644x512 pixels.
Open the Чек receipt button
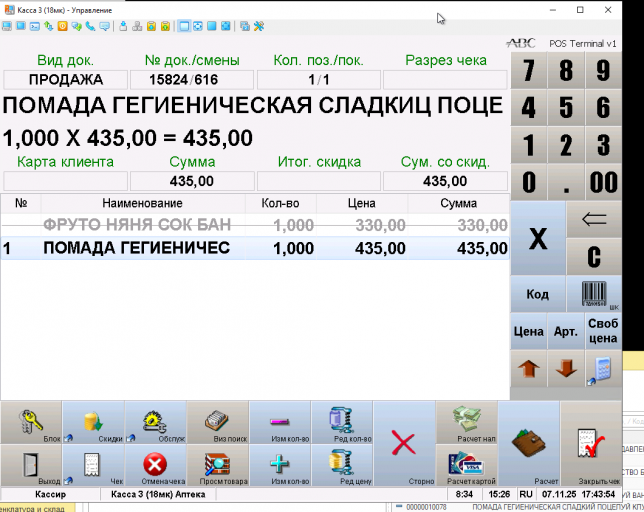(94, 465)
